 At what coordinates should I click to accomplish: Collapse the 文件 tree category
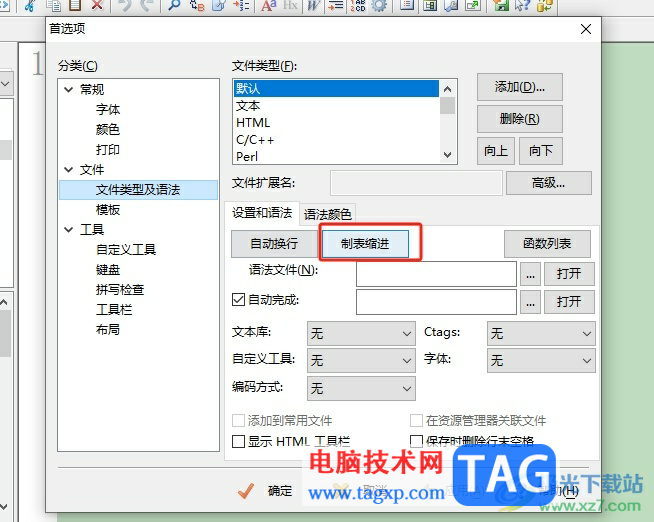pos(69,169)
